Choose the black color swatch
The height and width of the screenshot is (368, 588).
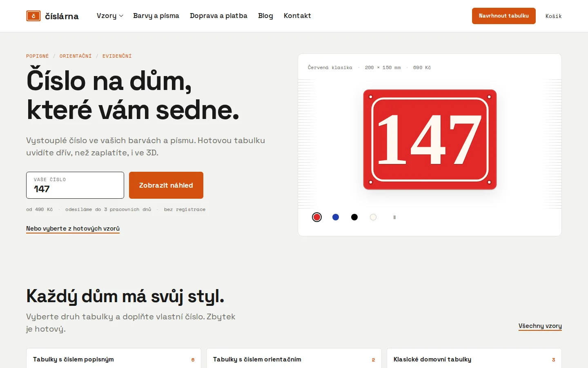coord(354,217)
